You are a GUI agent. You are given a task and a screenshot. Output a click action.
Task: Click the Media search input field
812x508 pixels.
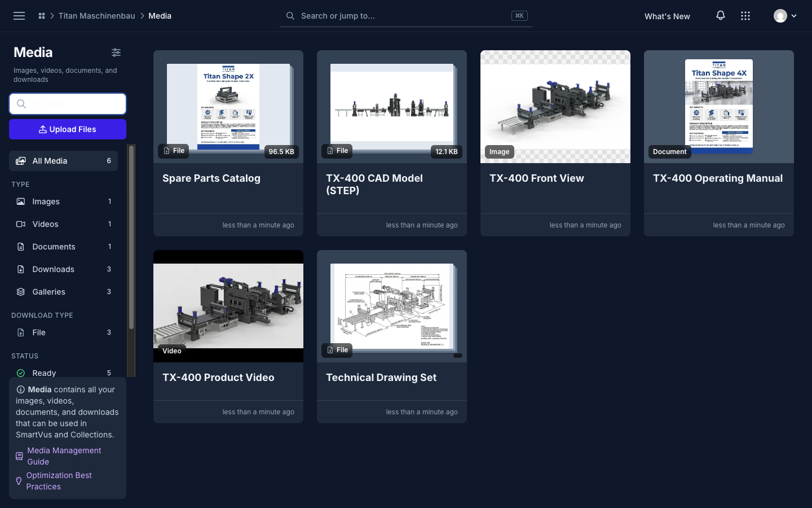pyautogui.click(x=68, y=104)
